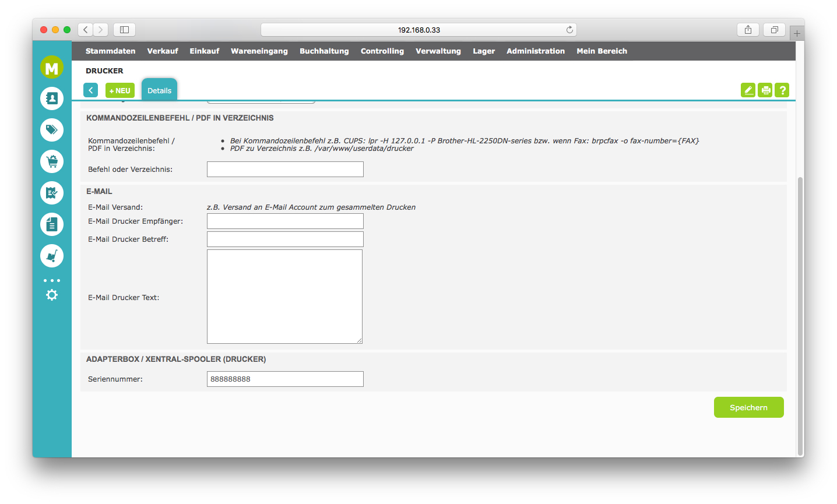Open the price tags sidebar icon
Viewport: 837px width, 504px height.
click(x=52, y=130)
